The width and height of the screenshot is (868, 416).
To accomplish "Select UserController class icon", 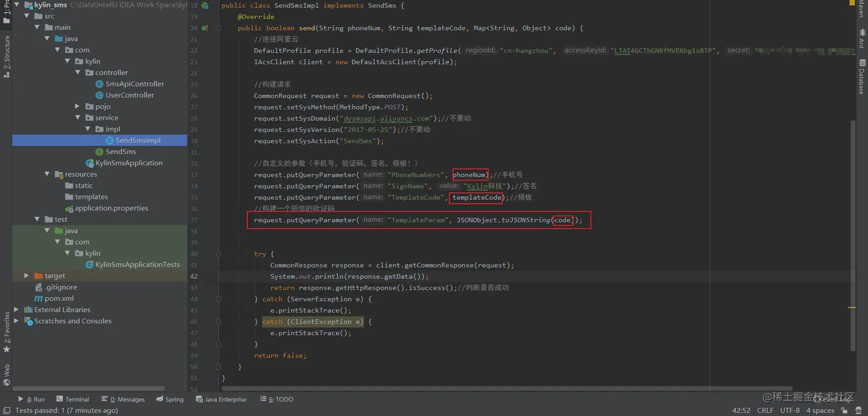I will (x=99, y=95).
